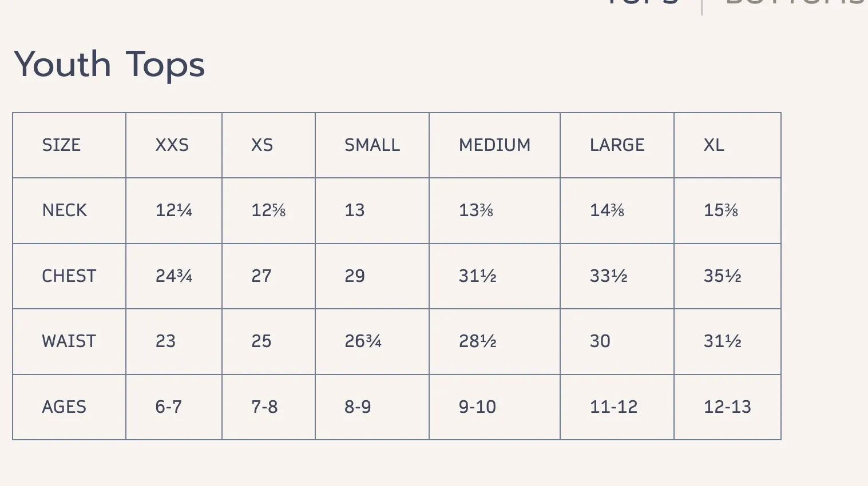This screenshot has width=868, height=486.
Task: Click the WAIST row label
Action: point(69,341)
